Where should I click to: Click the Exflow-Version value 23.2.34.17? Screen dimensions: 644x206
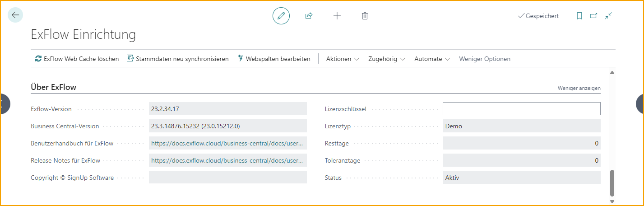pos(228,109)
